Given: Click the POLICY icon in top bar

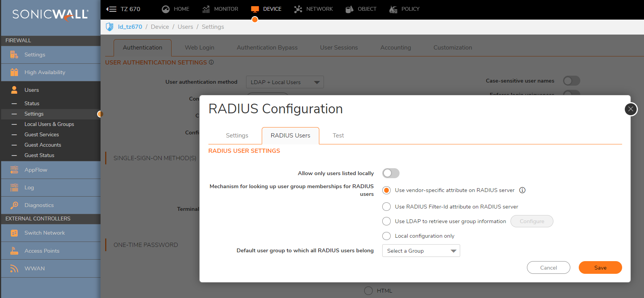Looking at the screenshot, I should [393, 9].
